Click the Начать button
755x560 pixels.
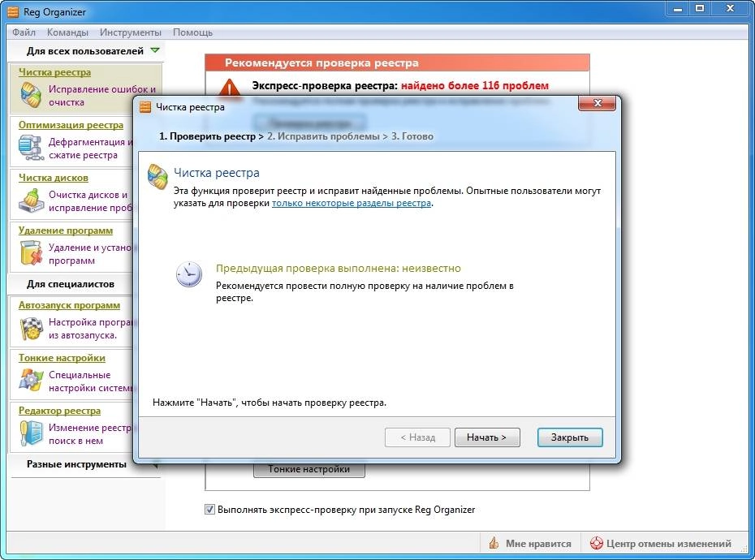[487, 437]
